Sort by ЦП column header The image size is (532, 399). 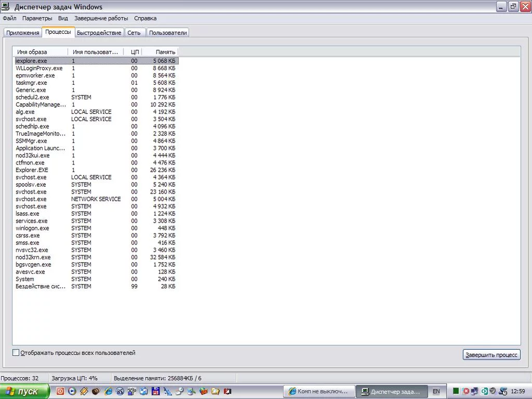pos(133,52)
